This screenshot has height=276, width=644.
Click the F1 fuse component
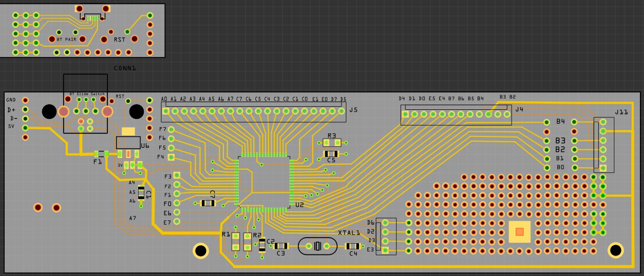[x=101, y=154]
